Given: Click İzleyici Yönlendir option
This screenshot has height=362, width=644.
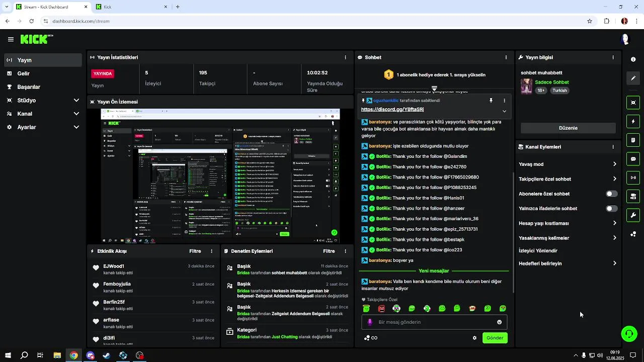Looking at the screenshot, I should [x=538, y=250].
